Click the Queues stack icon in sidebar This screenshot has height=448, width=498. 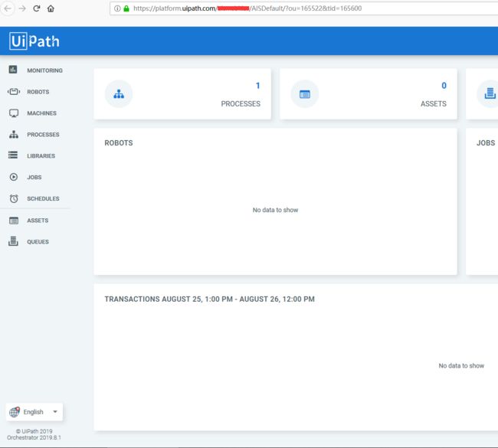click(x=13, y=241)
